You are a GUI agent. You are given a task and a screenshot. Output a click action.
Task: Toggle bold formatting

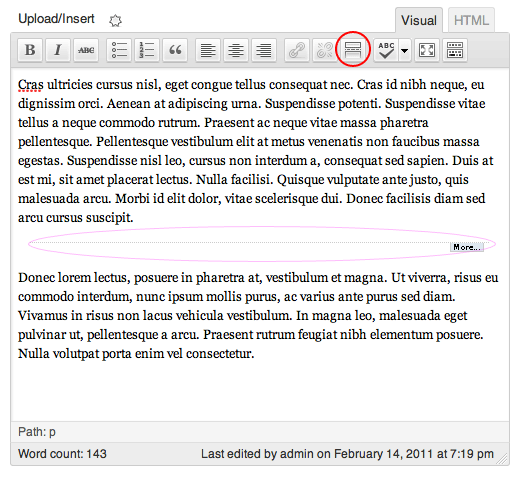pos(30,50)
